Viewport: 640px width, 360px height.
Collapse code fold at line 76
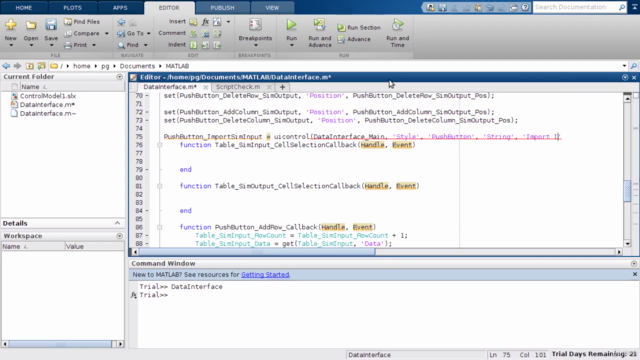(x=160, y=145)
